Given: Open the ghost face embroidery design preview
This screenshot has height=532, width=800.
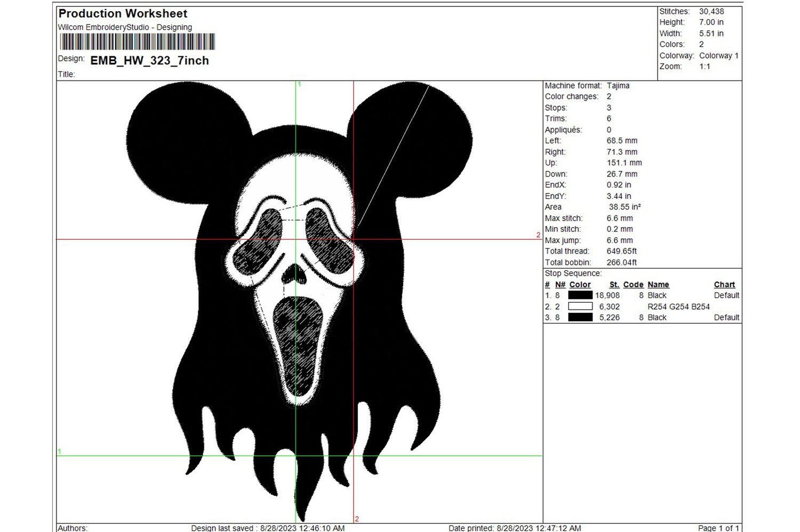Looking at the screenshot, I should 299,302.
